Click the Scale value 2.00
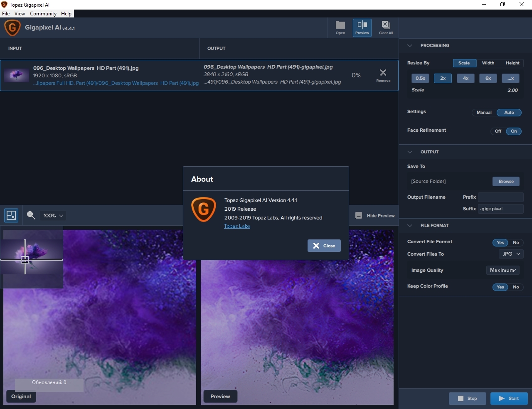Screen dimensions: 532x409 513,90
